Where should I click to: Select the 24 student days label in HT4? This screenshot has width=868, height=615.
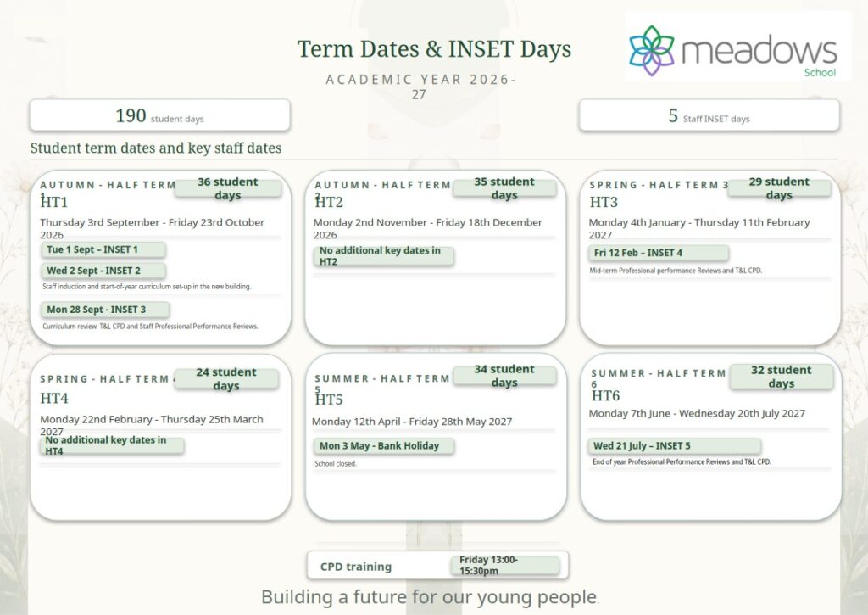point(226,379)
